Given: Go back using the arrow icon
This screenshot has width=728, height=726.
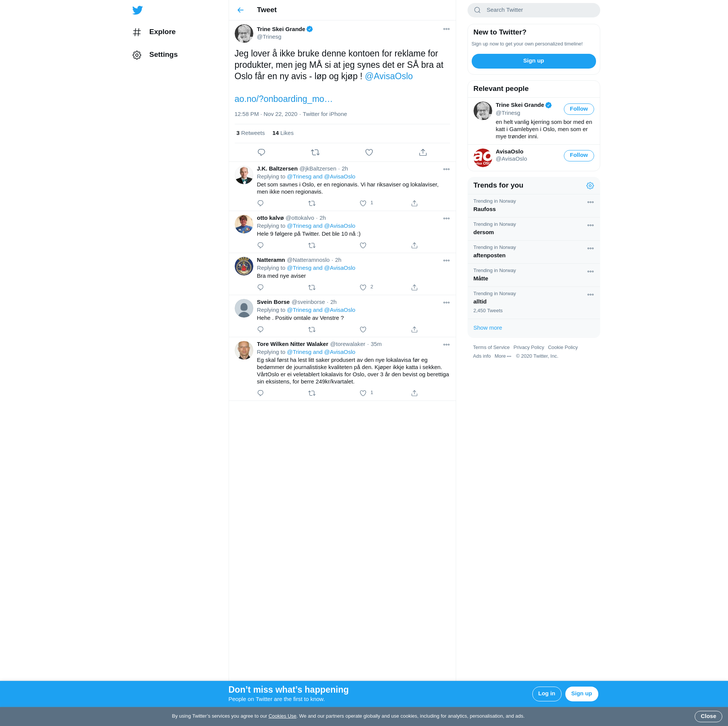Looking at the screenshot, I should point(240,10).
